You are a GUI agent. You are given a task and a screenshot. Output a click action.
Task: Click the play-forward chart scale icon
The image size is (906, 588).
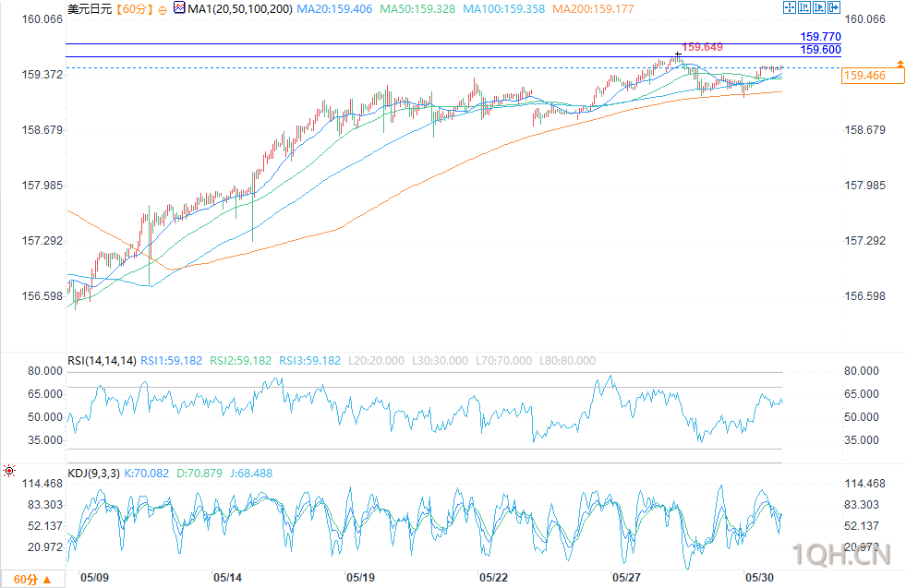pos(819,7)
